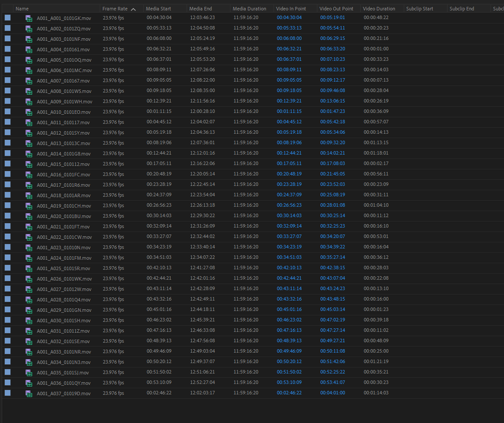Click the label color swatch for A001_A005_0101OQ.mov

(x=8, y=59)
